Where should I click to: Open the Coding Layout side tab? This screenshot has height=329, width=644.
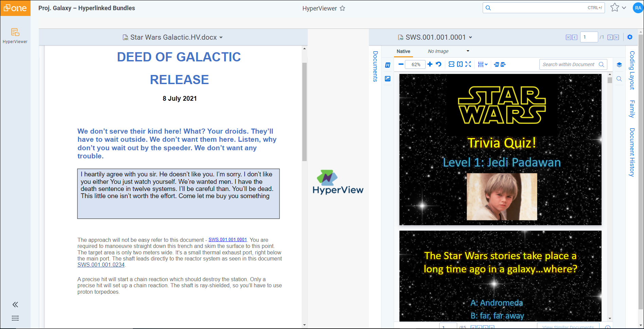(632, 70)
